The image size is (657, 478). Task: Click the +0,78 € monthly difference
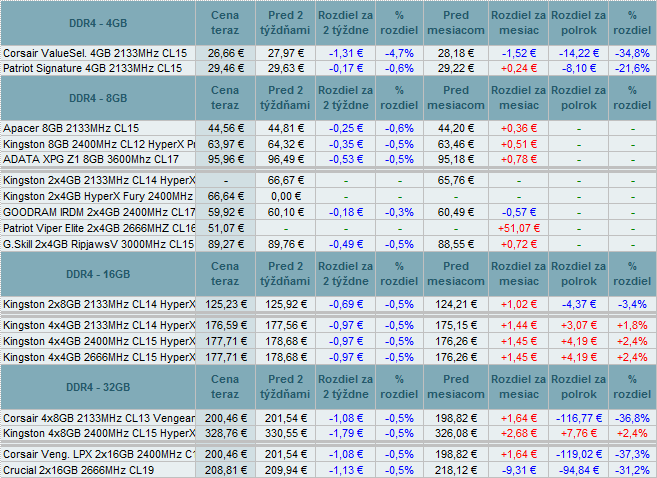(519, 159)
